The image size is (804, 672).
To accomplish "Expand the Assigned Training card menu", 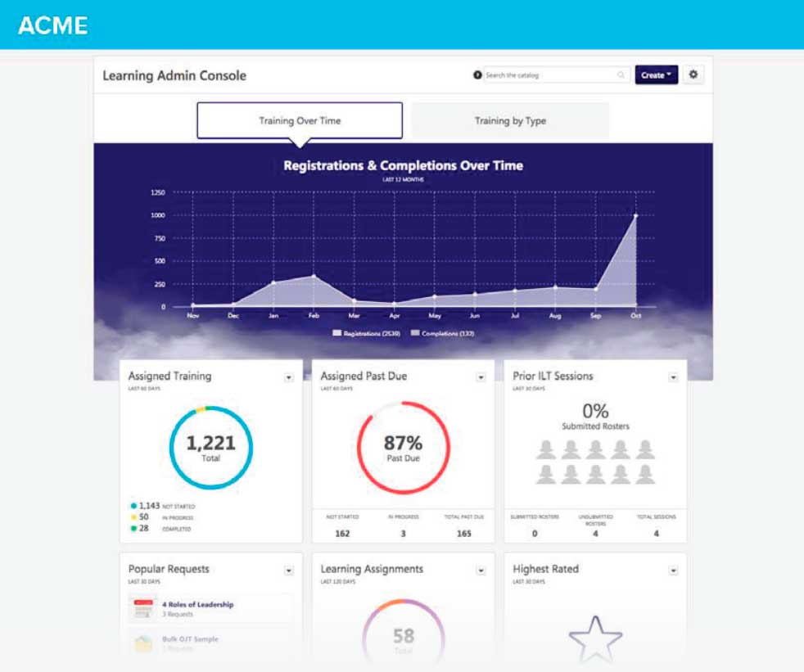I will (x=288, y=377).
